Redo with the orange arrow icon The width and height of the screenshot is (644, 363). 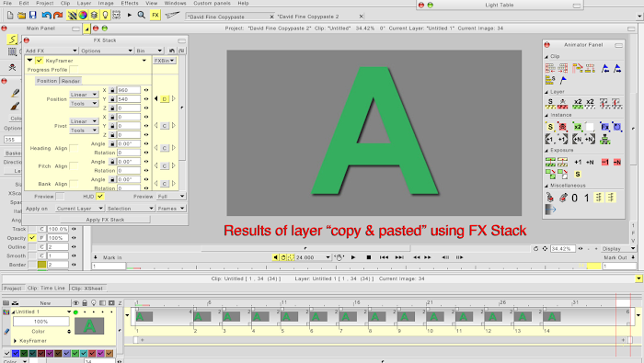58,16
